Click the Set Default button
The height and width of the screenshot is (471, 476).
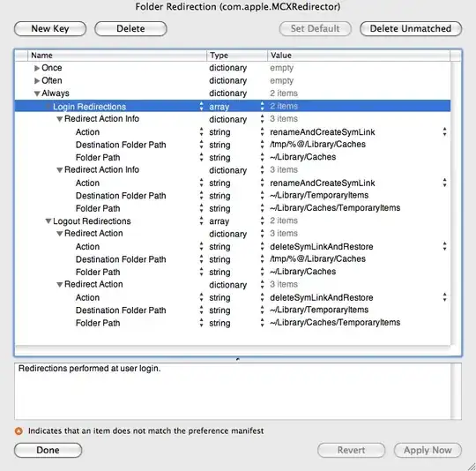pos(315,29)
